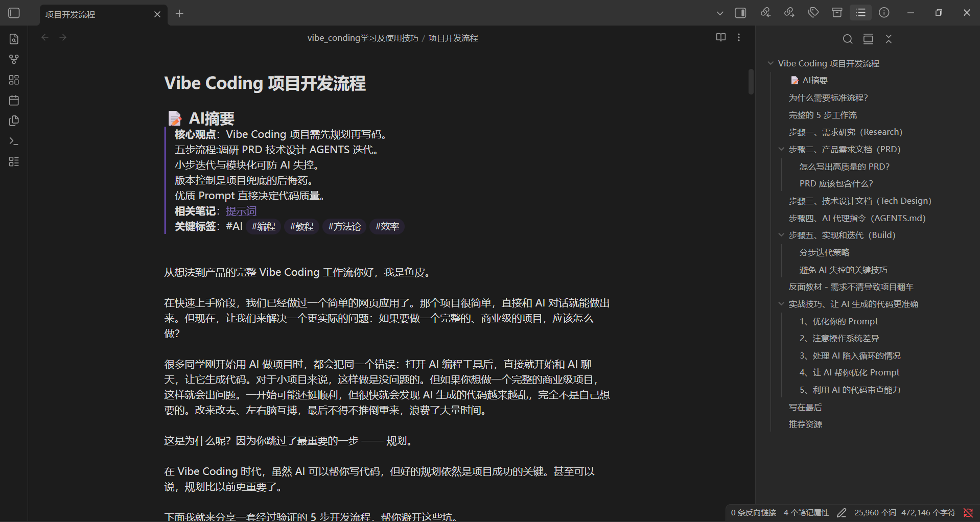The width and height of the screenshot is (980, 522).
Task: Click the templates copy-file ribbon icon
Action: coord(14,121)
